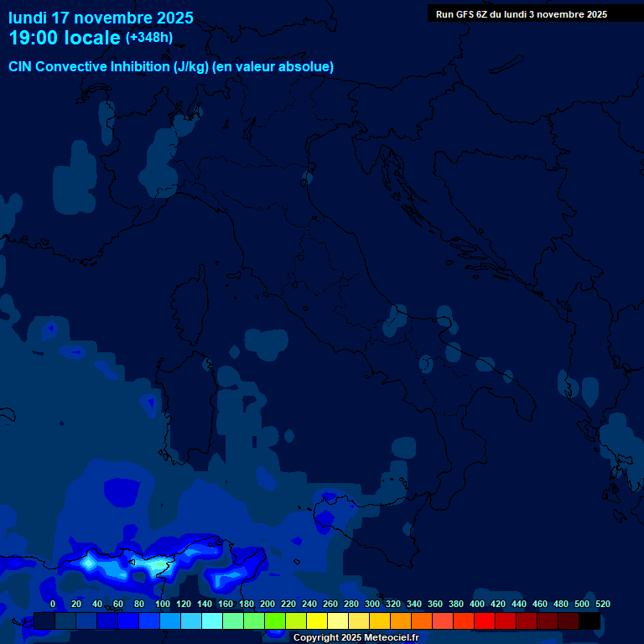Click the date heading lundi 17 novembre 2025
This screenshot has width=644, height=644.
pos(101,18)
